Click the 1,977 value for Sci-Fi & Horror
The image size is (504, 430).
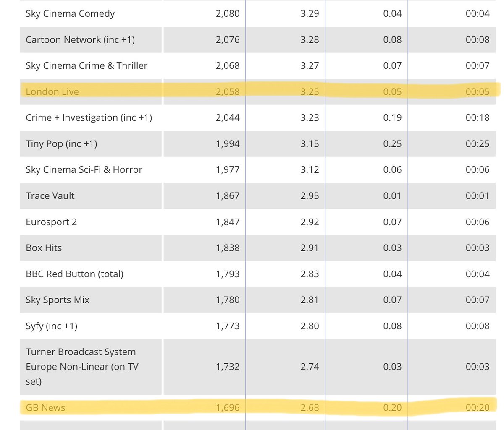(228, 170)
